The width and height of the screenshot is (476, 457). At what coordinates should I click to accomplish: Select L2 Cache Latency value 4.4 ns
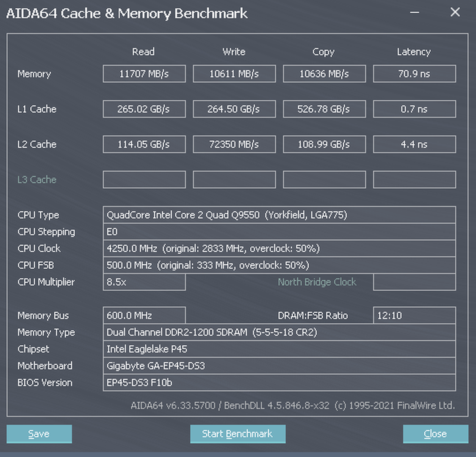414,144
